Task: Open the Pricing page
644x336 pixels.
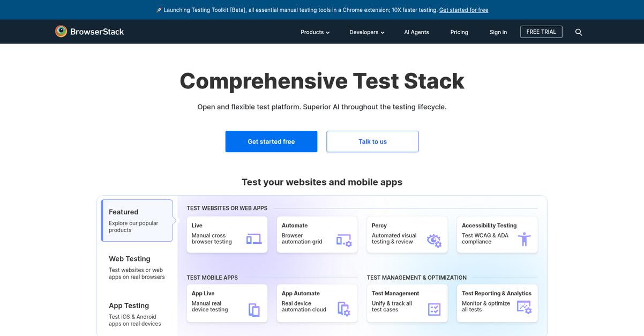Action: tap(459, 32)
